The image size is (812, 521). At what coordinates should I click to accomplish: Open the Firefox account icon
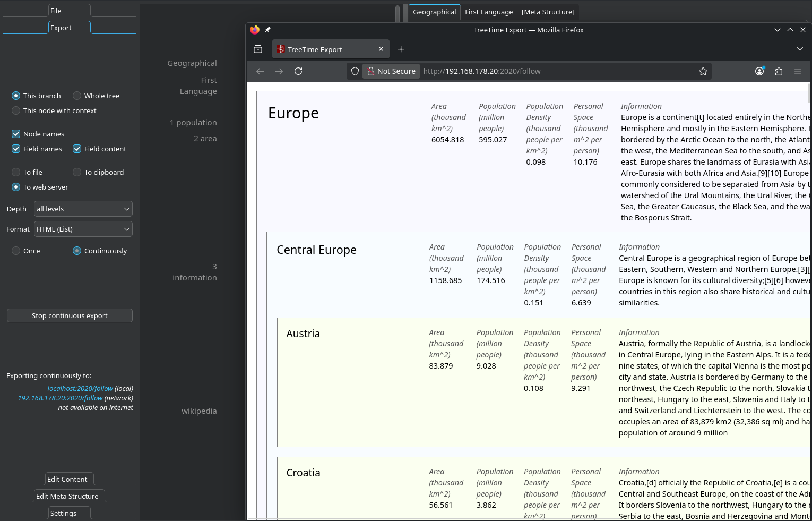pos(759,71)
